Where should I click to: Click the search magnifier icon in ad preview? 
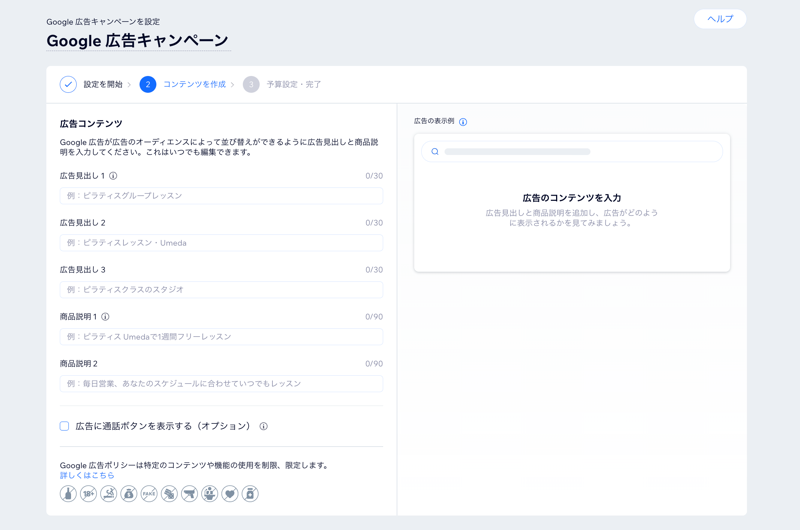(x=435, y=152)
